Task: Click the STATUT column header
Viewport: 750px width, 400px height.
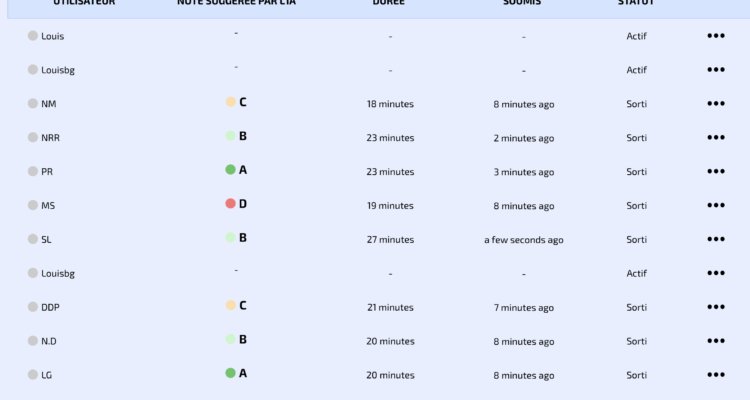Action: [636, 3]
